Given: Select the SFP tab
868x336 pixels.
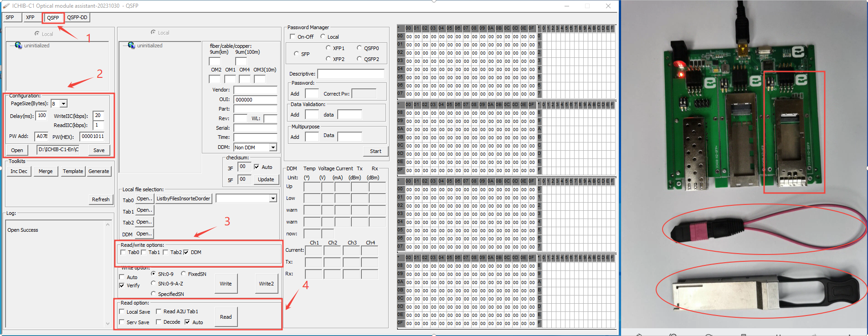Looking at the screenshot, I should coord(10,18).
